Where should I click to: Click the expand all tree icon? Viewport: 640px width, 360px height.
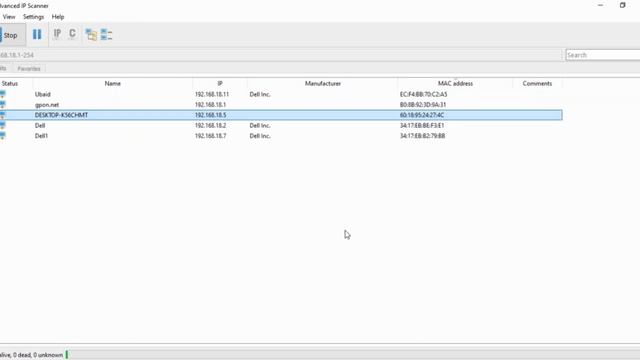[91, 34]
